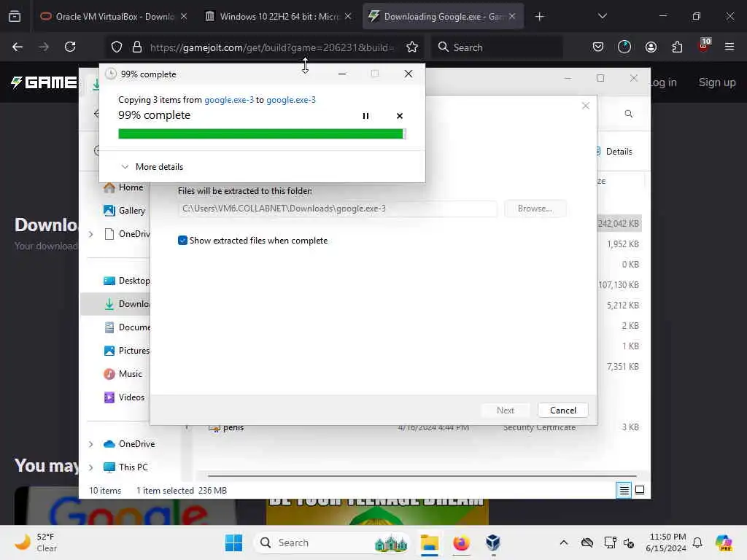Switch Explorer to large thumbnails view

click(x=640, y=490)
